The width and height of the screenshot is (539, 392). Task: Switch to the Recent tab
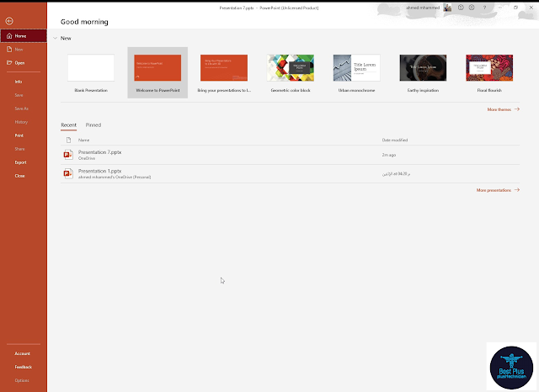[x=69, y=125]
